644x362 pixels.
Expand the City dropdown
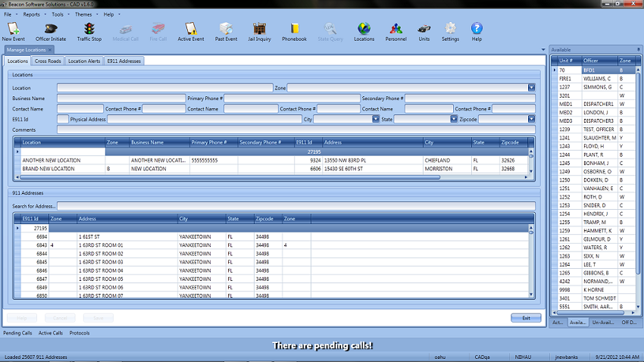[x=376, y=120]
